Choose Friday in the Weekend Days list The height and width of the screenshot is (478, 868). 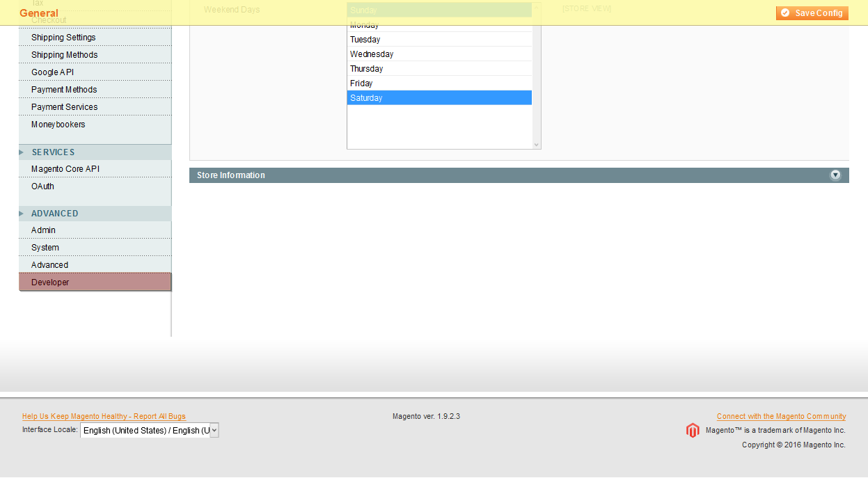point(439,83)
